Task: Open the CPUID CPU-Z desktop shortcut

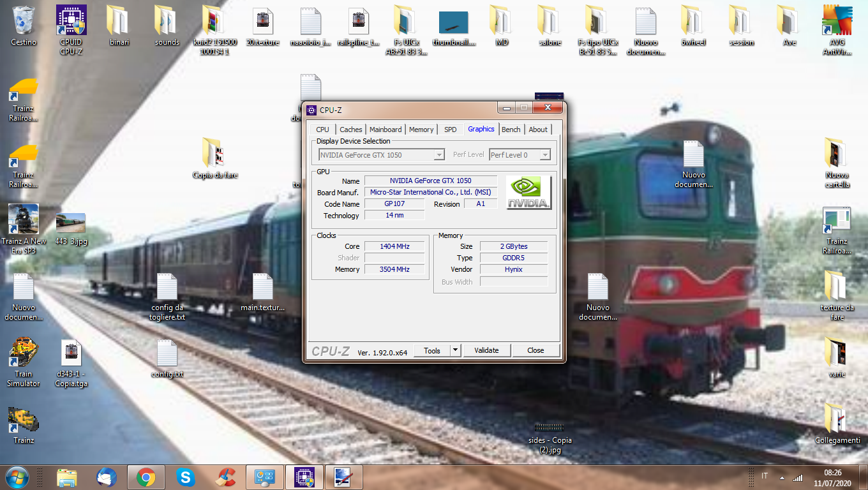Action: point(71,30)
